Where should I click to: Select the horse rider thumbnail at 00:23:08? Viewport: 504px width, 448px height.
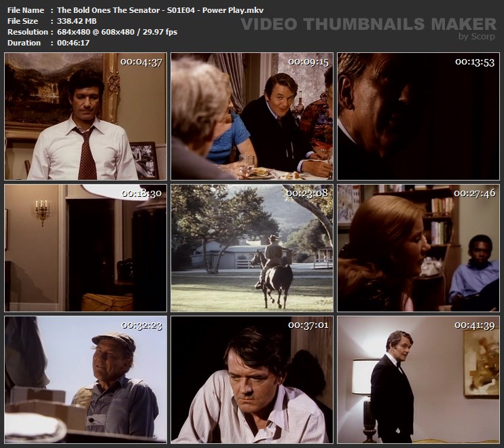[252, 248]
